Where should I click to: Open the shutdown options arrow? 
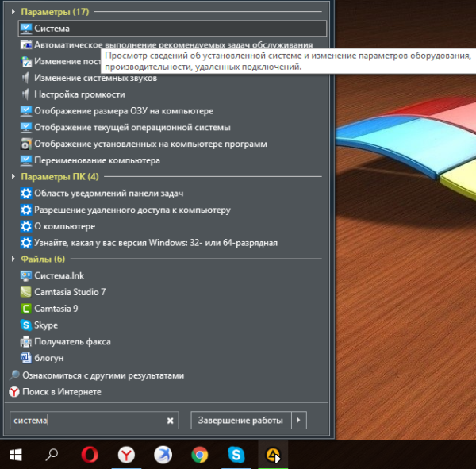point(299,420)
